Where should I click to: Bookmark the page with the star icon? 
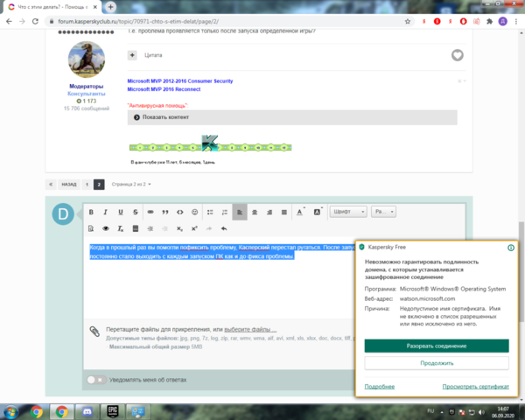point(408,21)
